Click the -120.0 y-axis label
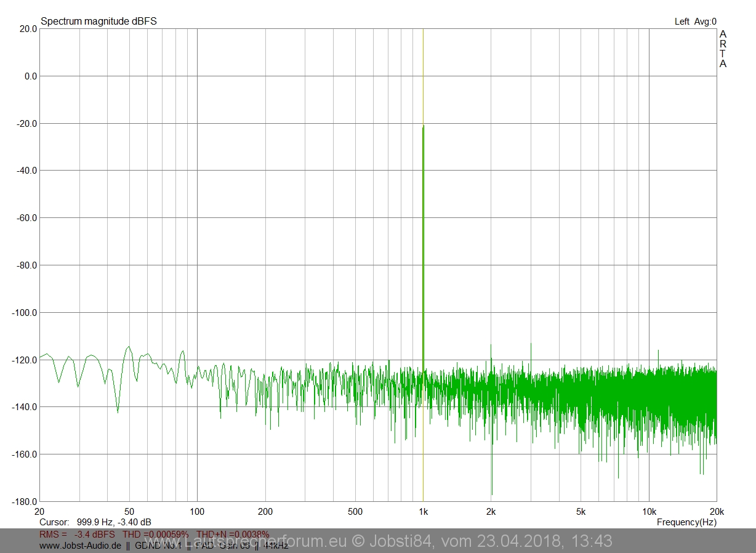 25,360
